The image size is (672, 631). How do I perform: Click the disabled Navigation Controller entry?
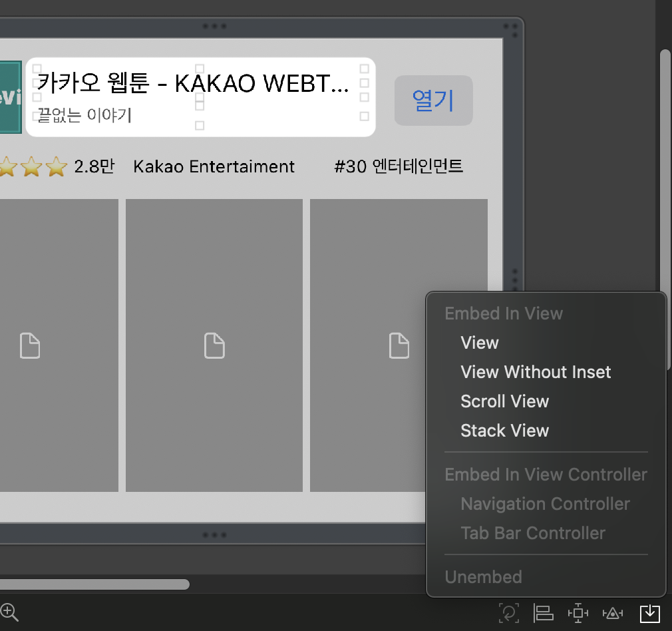tap(546, 504)
